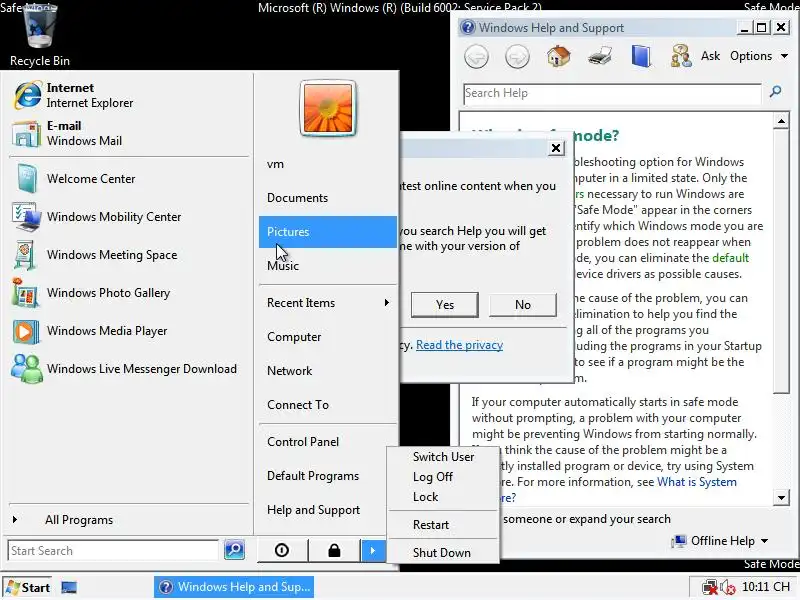Image resolution: width=800 pixels, height=600 pixels.
Task: Click the Start button
Action: [x=29, y=588]
